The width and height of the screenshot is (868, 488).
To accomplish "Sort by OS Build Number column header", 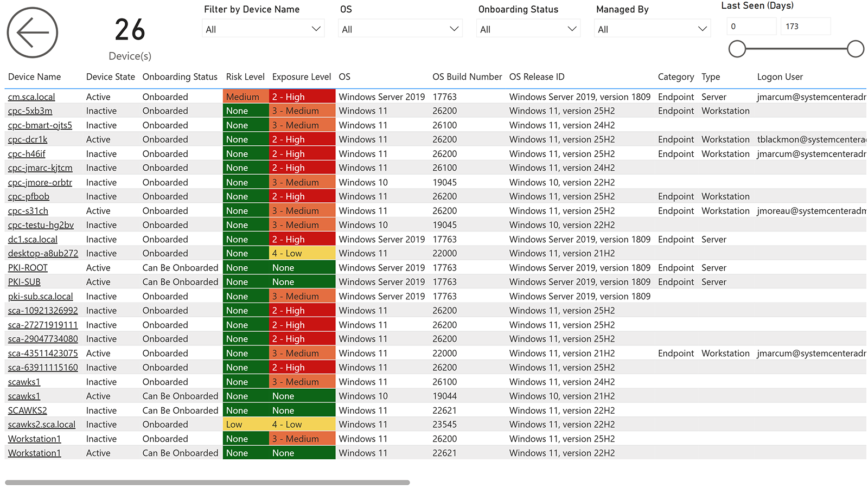I will [x=467, y=77].
